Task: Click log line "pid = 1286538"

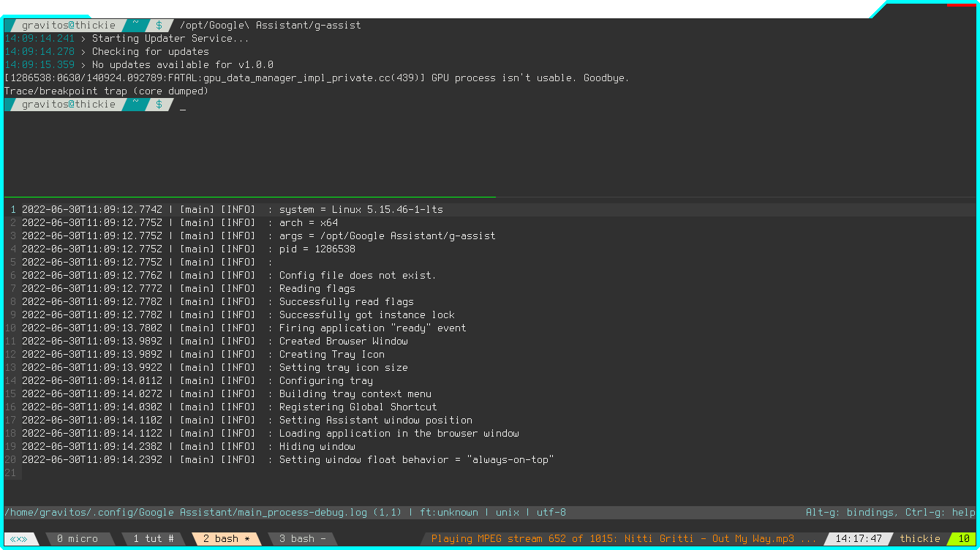Action: point(317,249)
